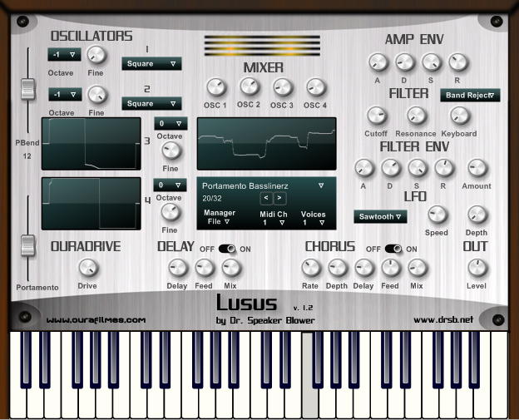519x420 pixels.
Task: Open the Midi Ch selector
Action: click(x=273, y=222)
